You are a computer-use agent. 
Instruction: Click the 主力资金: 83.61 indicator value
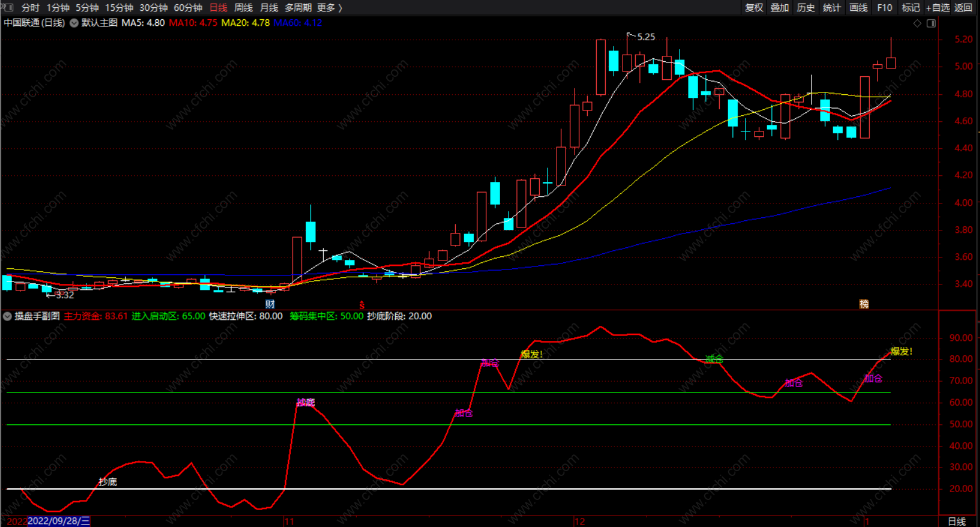[x=96, y=316]
